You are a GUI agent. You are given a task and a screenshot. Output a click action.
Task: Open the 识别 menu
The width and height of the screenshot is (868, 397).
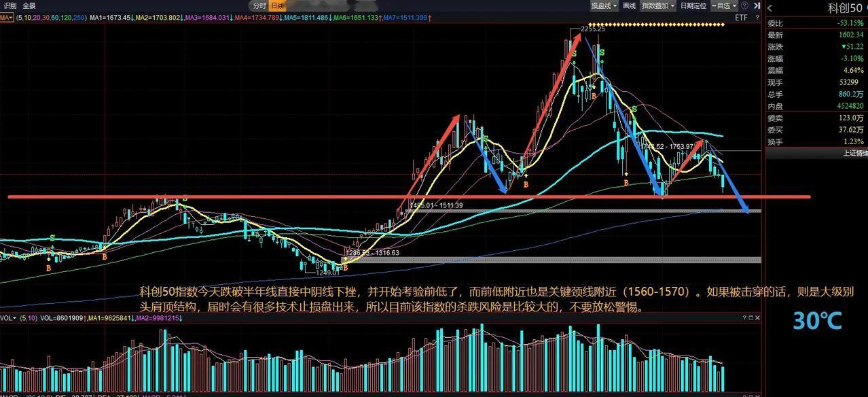pyautogui.click(x=10, y=5)
